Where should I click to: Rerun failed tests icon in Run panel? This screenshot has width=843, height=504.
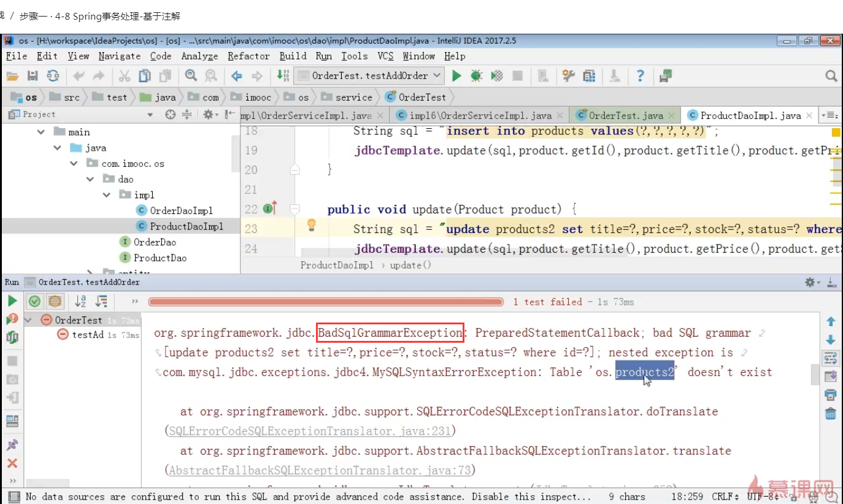[x=12, y=319]
